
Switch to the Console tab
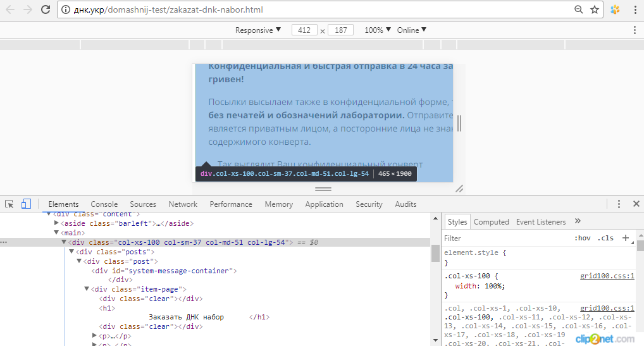click(x=104, y=204)
